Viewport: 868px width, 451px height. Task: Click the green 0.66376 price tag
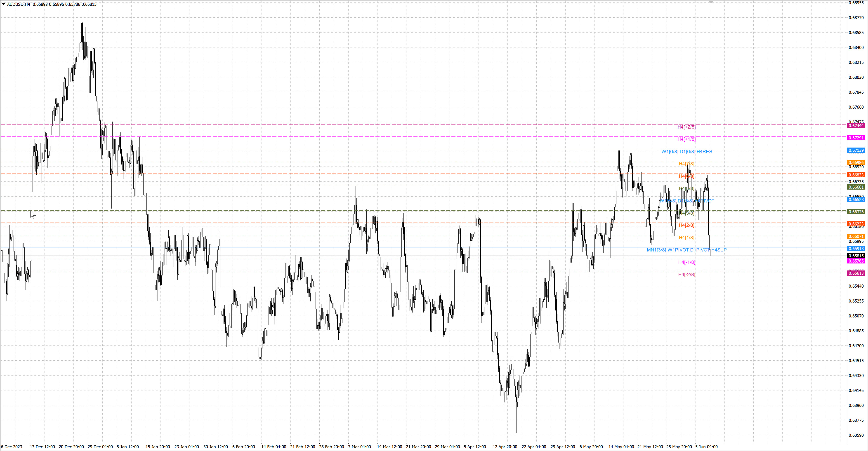(x=856, y=211)
